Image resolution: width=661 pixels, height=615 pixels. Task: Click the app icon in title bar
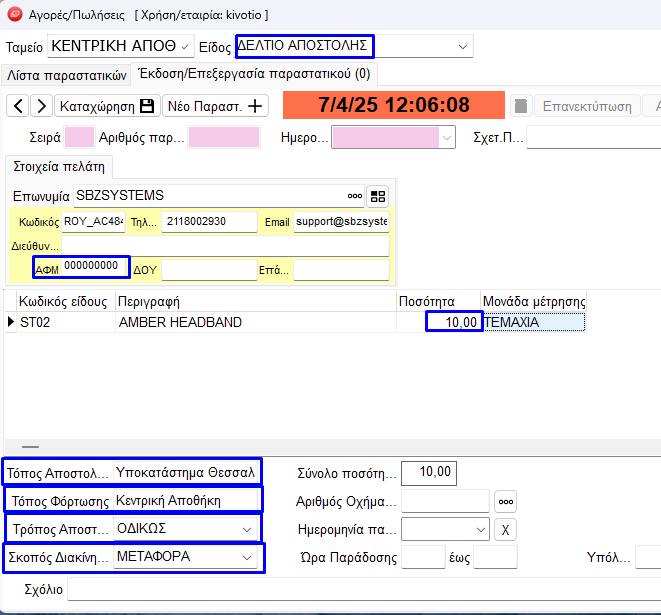(14, 15)
